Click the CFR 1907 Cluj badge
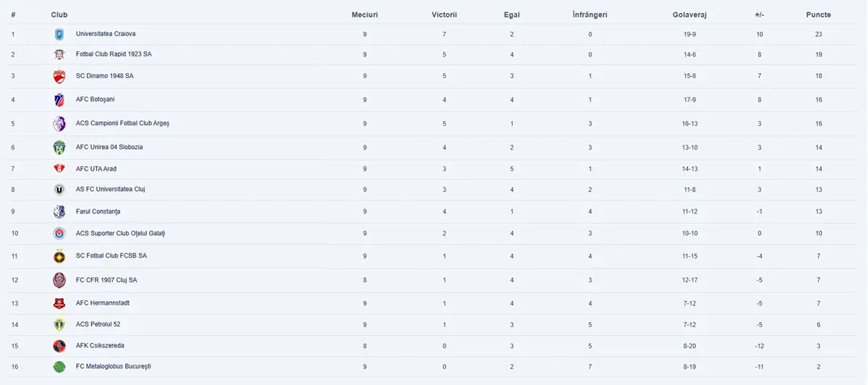The width and height of the screenshot is (868, 385). (x=59, y=280)
